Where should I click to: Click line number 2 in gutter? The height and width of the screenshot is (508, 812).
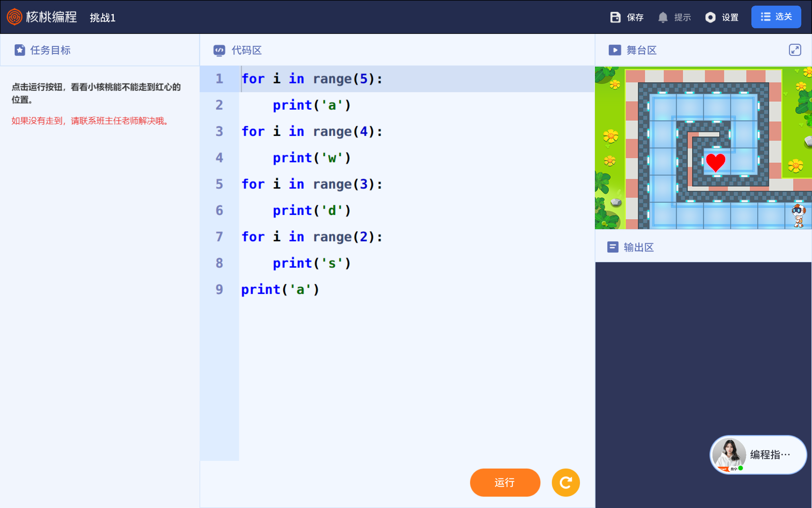coord(219,105)
